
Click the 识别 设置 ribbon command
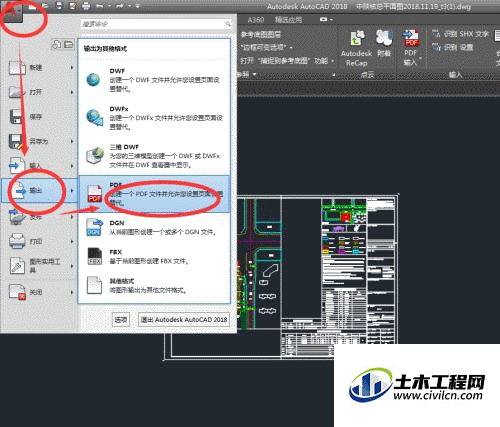[x=453, y=47]
